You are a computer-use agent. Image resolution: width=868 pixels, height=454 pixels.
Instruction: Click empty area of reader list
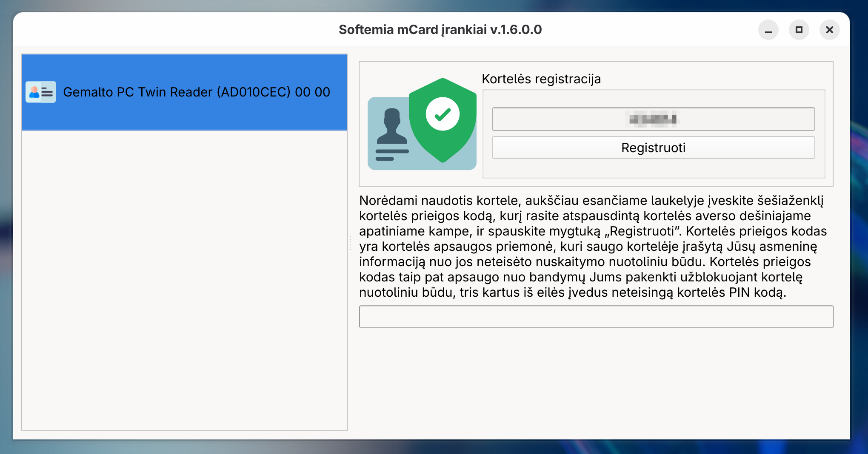(x=184, y=281)
